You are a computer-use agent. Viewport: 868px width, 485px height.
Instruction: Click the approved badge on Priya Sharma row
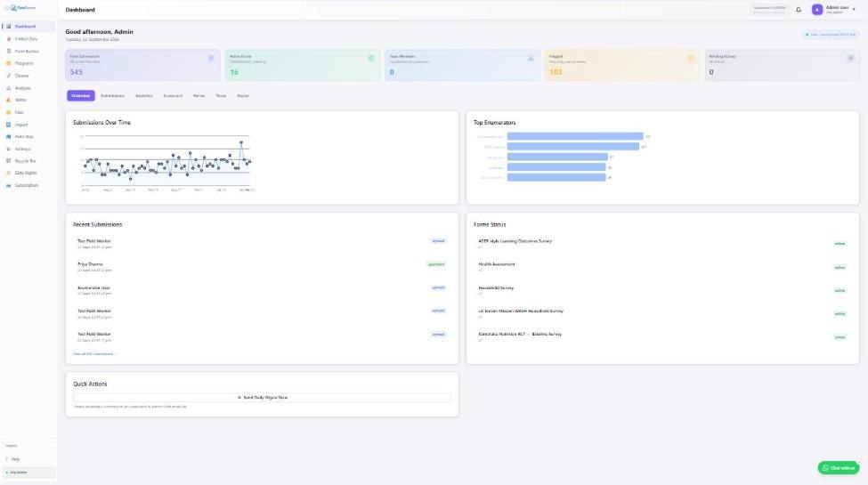pos(436,264)
